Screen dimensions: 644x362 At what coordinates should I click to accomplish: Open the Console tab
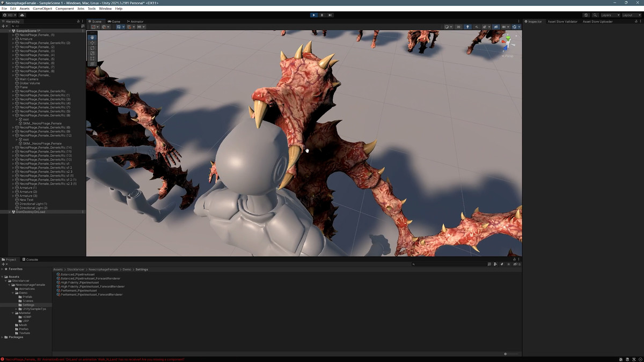[x=31, y=260]
